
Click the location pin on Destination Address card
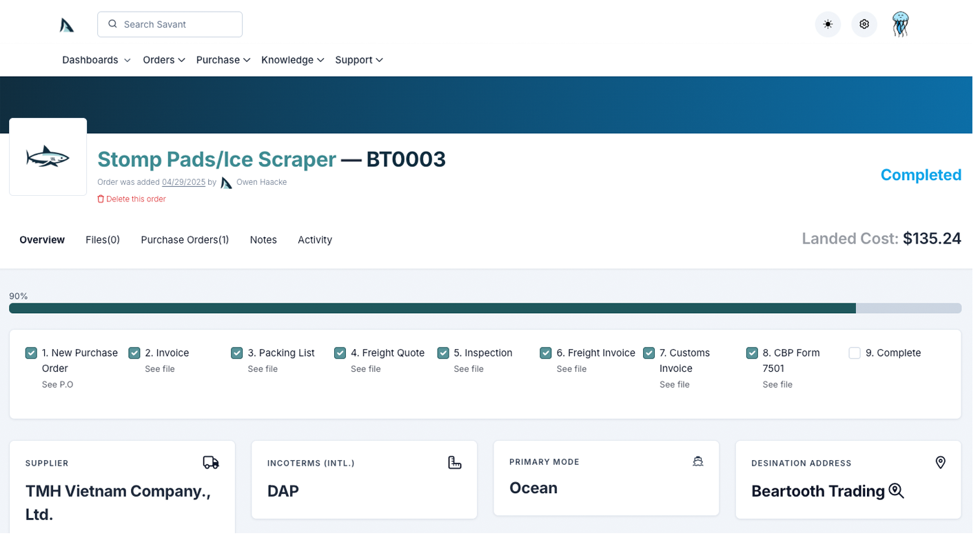941,463
